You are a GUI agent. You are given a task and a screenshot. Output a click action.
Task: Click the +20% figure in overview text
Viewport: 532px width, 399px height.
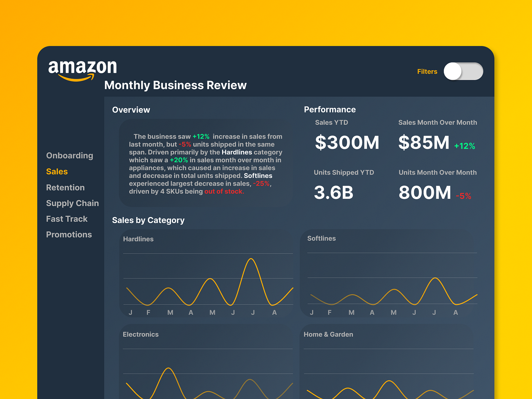[x=179, y=160]
